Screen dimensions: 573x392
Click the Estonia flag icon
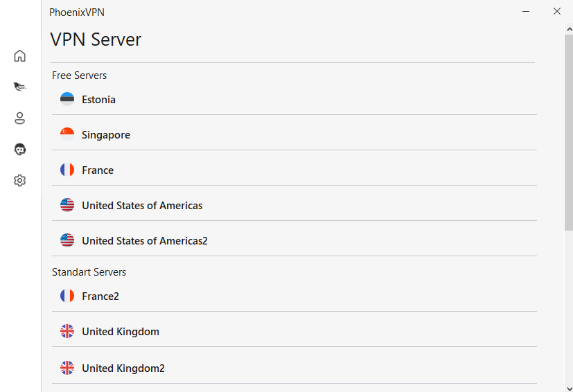click(67, 99)
